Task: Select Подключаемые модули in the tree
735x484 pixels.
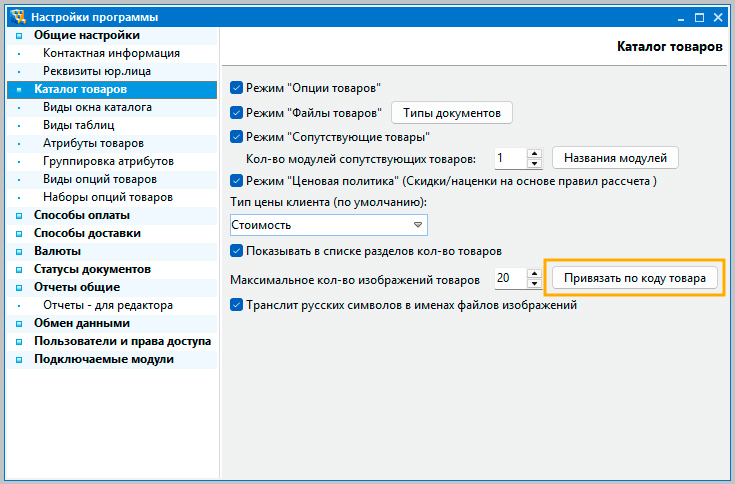Action: 104,359
